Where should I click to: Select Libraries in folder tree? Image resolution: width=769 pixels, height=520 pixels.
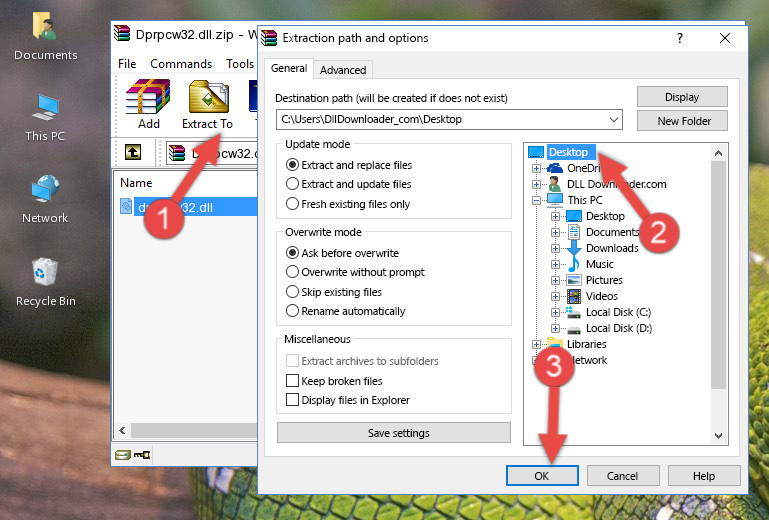click(587, 344)
